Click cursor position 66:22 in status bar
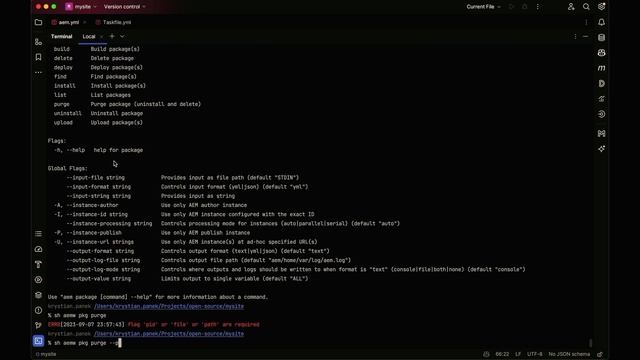The height and width of the screenshot is (360, 640). (x=502, y=354)
